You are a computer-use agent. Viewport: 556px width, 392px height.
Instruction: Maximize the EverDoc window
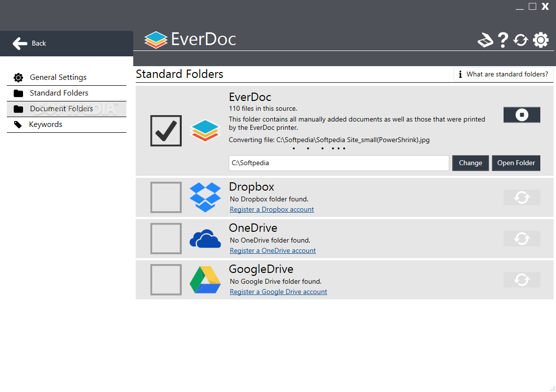pos(532,6)
